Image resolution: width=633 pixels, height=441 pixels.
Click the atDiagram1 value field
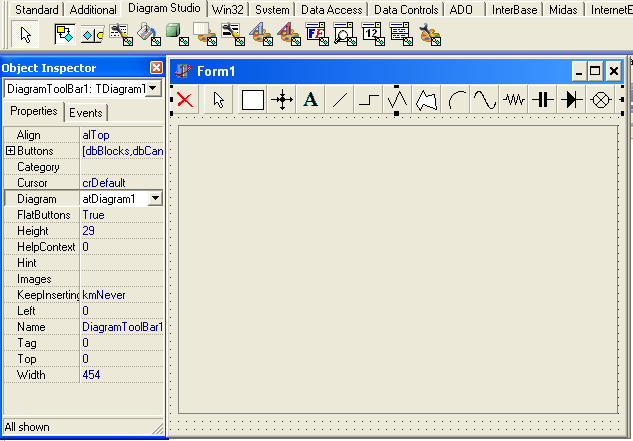click(115, 199)
